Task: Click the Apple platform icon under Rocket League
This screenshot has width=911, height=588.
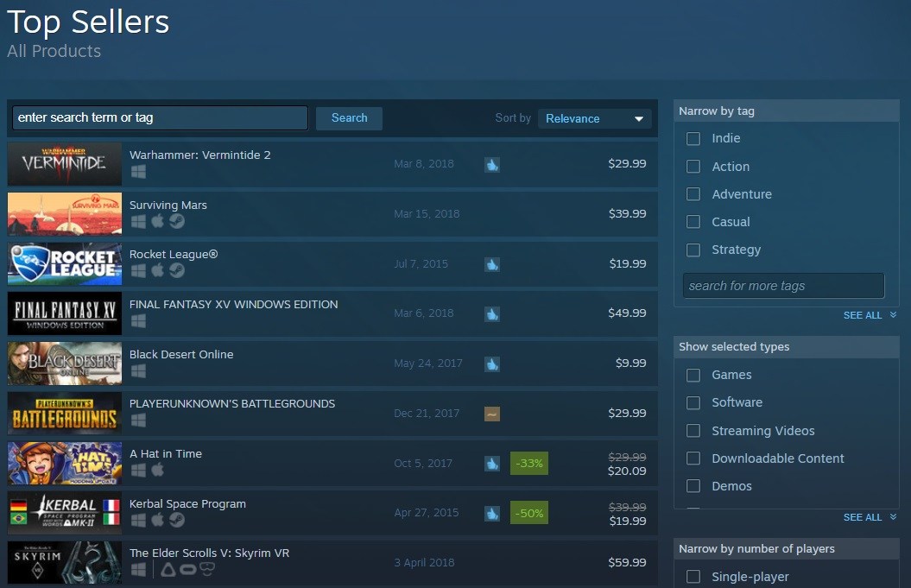Action: [157, 271]
